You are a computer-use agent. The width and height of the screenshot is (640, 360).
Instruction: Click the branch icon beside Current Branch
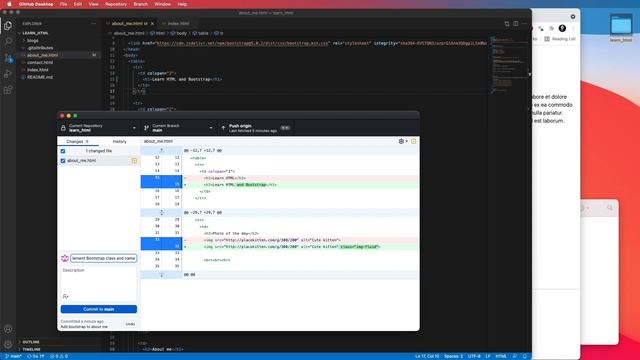[147, 128]
